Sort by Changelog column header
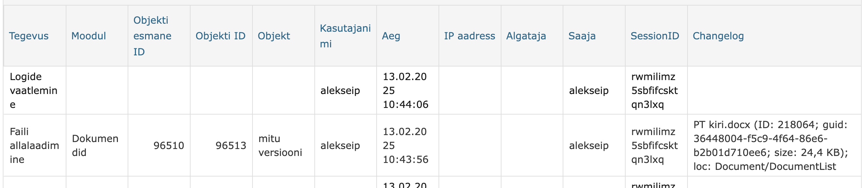The width and height of the screenshot is (868, 188). click(718, 36)
